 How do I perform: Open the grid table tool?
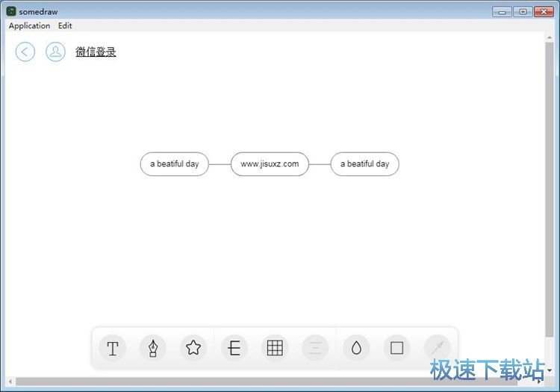(x=275, y=348)
